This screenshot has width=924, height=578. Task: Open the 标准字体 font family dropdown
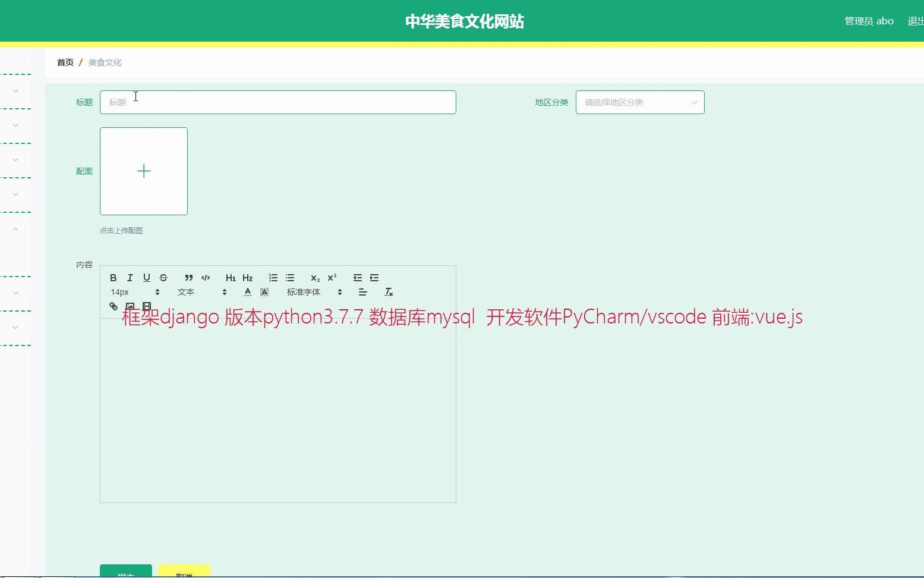314,292
